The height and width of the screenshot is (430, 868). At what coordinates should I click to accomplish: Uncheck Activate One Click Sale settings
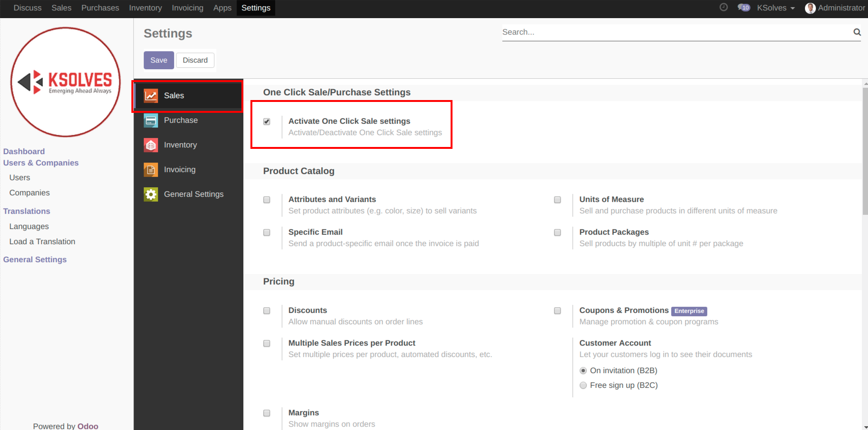point(267,122)
